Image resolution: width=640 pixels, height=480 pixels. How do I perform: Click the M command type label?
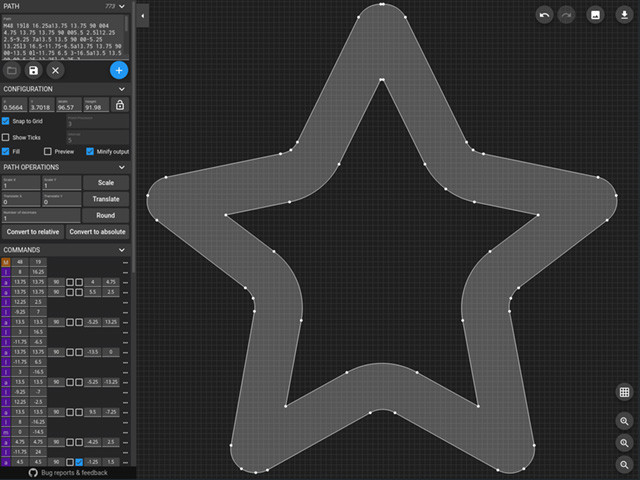coord(5,262)
